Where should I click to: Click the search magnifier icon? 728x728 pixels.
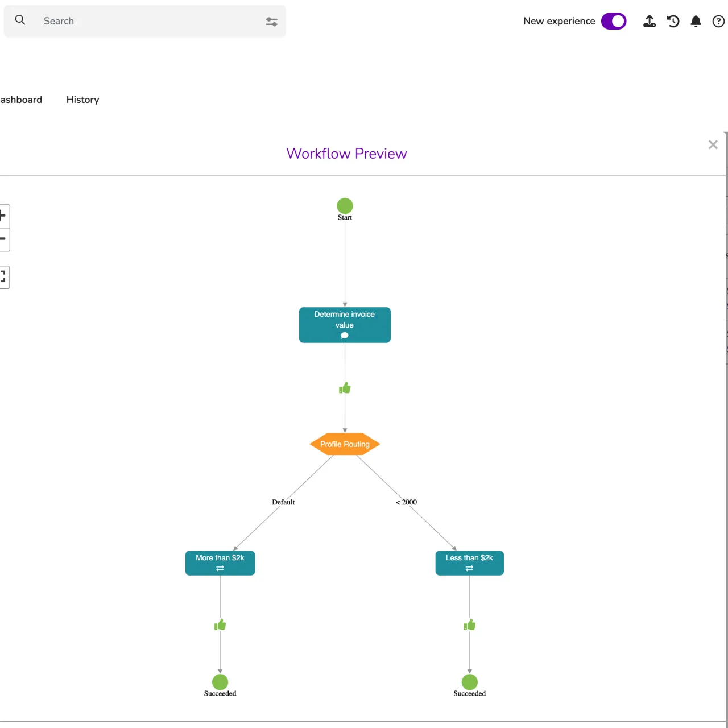(20, 20)
